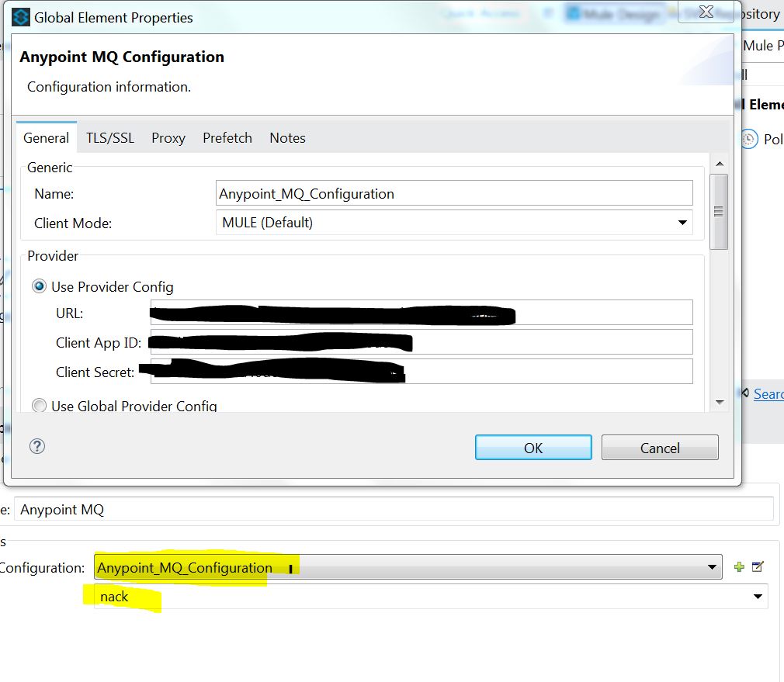Confirm the dialog with OK
784x682 pixels.
(533, 448)
